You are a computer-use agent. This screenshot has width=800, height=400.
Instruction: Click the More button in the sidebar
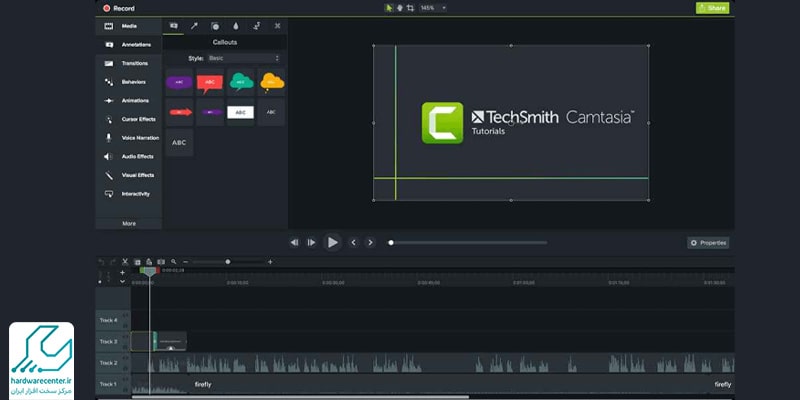pos(129,223)
